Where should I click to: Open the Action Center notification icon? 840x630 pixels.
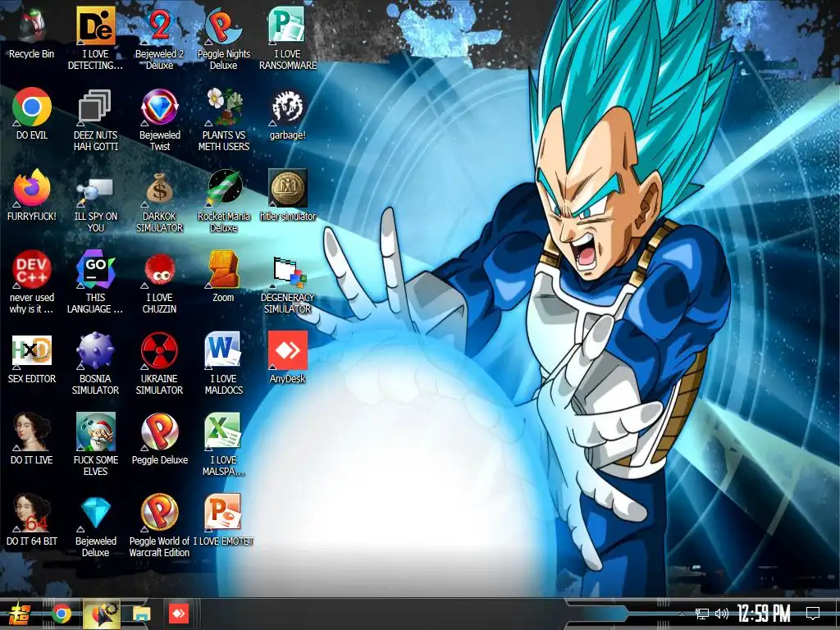pos(813,614)
